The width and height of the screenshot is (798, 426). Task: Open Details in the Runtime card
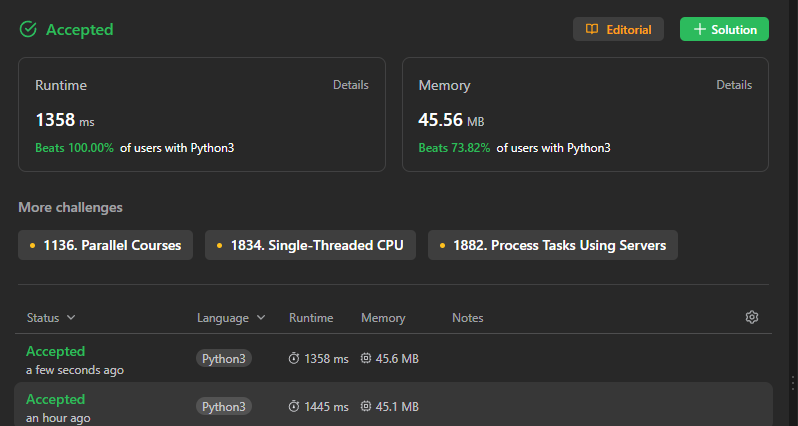(x=350, y=85)
